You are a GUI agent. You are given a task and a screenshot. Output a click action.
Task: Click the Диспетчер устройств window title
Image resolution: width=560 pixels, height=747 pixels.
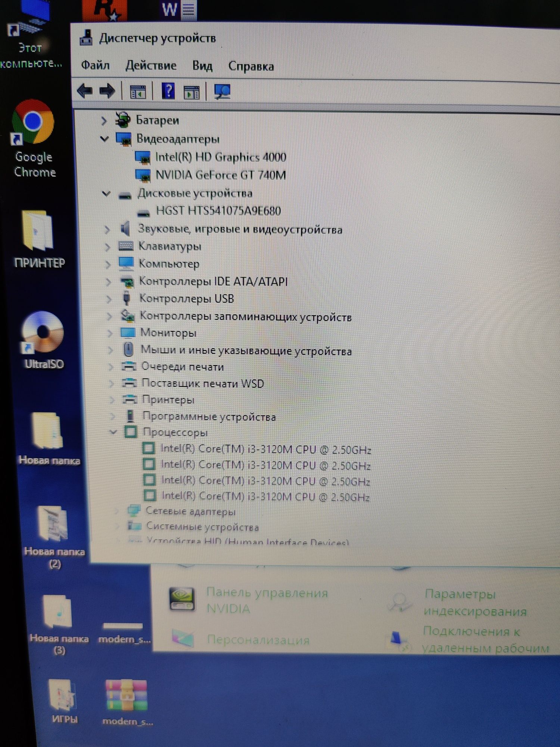coord(157,38)
